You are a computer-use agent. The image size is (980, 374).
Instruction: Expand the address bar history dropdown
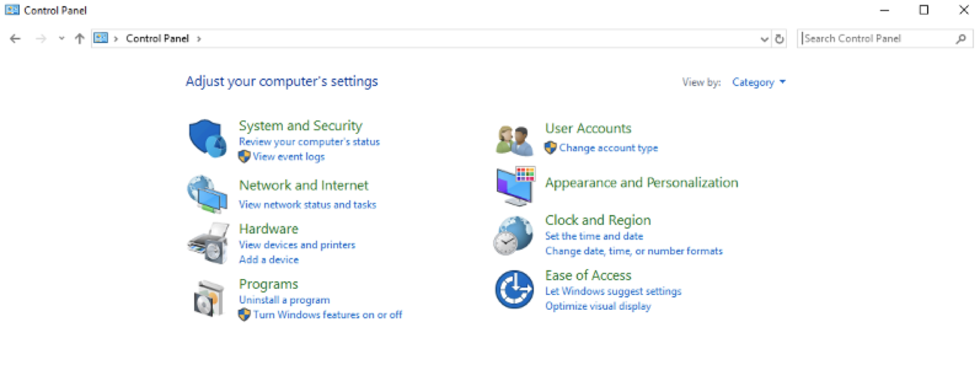[765, 39]
